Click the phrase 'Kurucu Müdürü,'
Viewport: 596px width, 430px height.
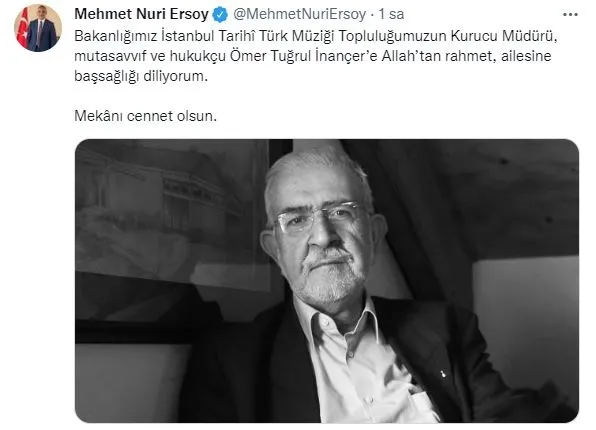(504, 36)
